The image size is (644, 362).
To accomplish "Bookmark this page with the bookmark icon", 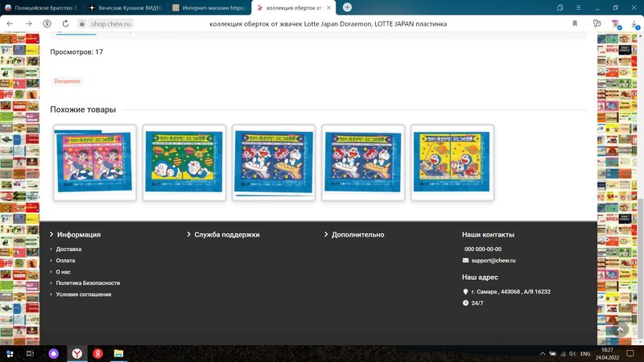I will pos(575,24).
